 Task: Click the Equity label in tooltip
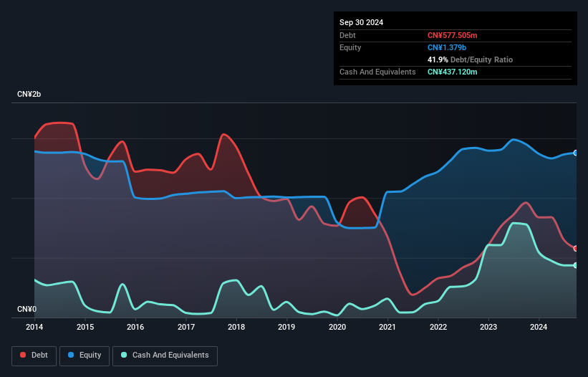350,47
